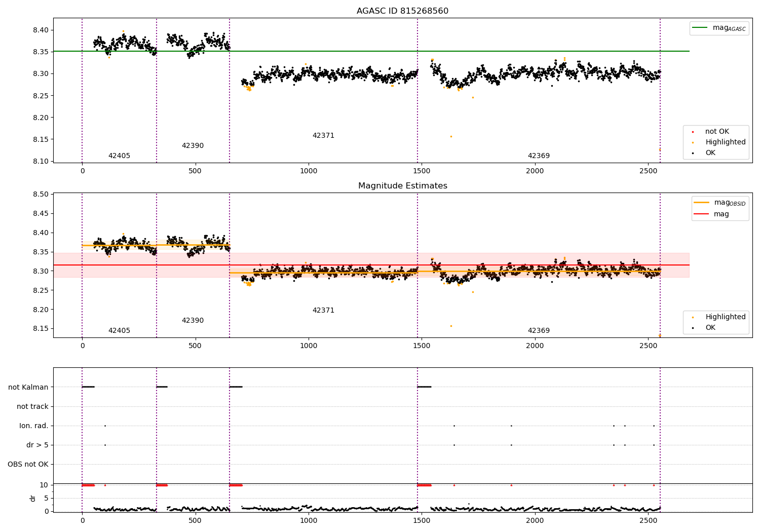The height and width of the screenshot is (532, 760).
Task: Click the 'OBS not OK' row label
Action: click(x=28, y=465)
